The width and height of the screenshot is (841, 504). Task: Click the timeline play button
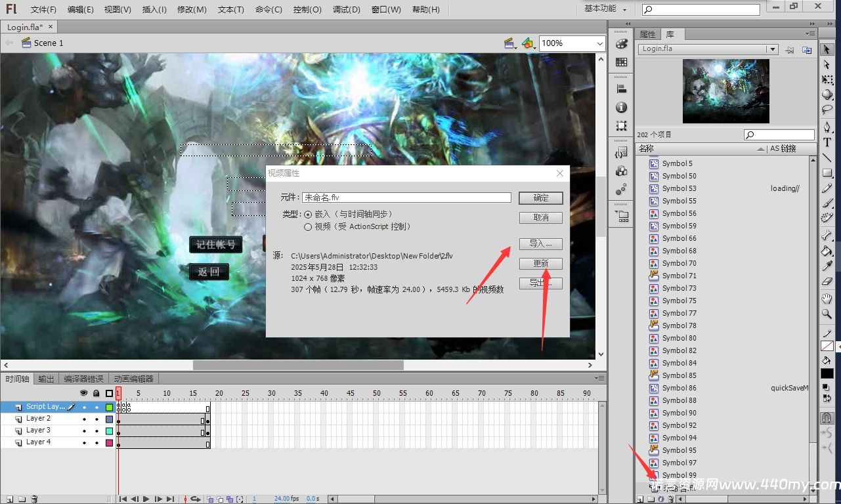[x=146, y=499]
